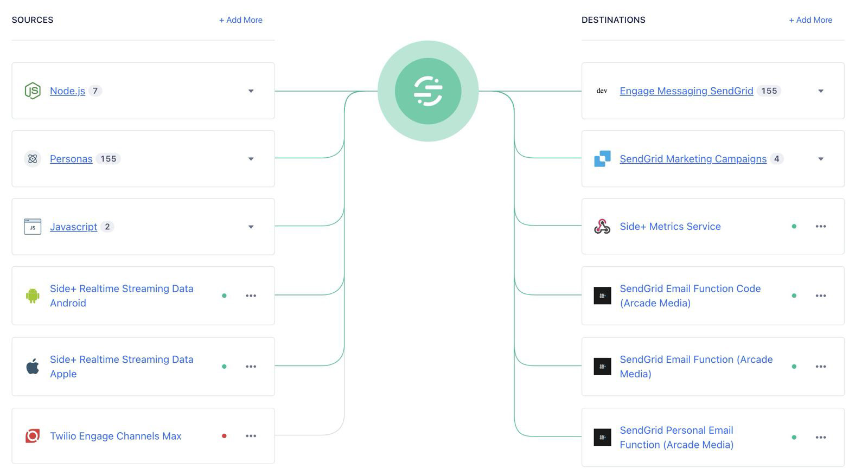Viewport: 868px width, 475px height.
Task: Click the black icon for SendGrid Email Function Code
Action: coord(602,296)
